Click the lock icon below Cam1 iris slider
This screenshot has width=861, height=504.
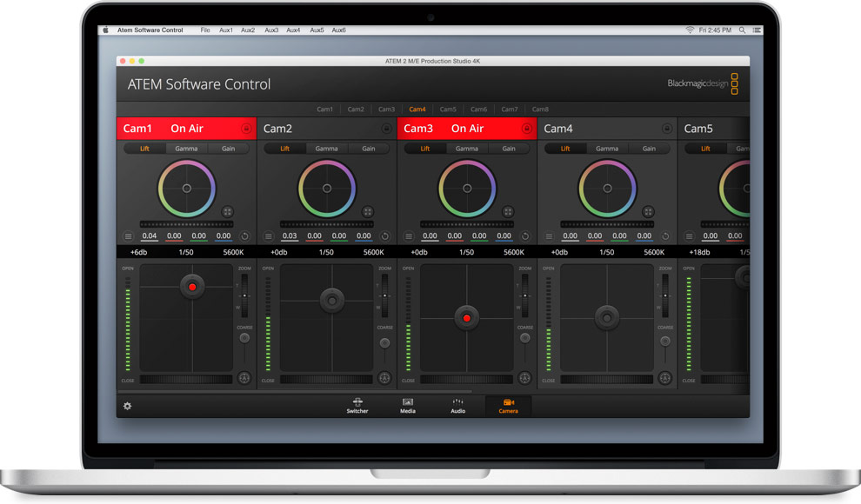[x=244, y=379]
